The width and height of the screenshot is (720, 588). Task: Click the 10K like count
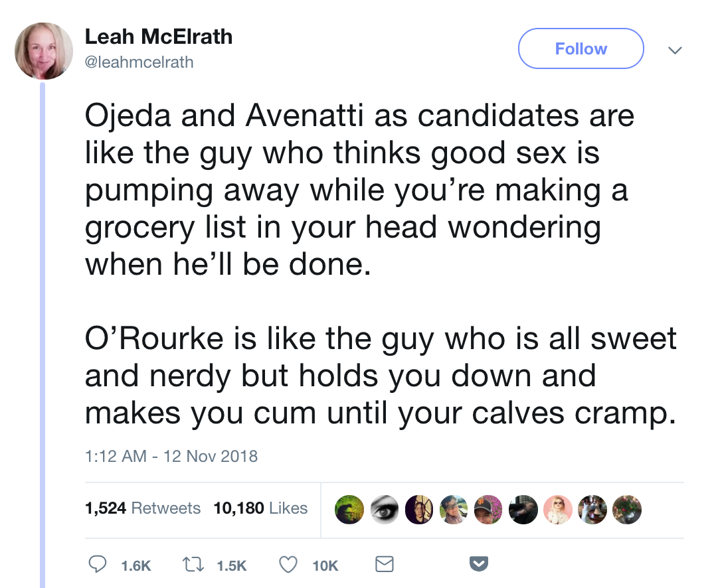tap(325, 566)
